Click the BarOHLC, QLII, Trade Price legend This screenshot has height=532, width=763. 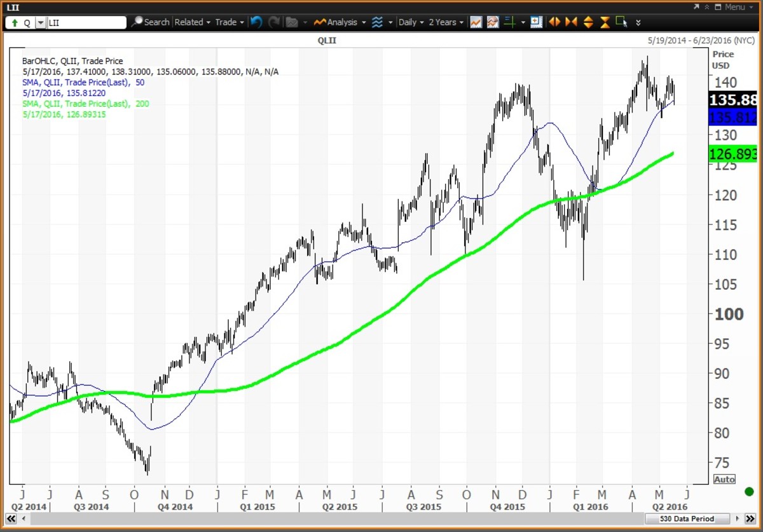coord(72,61)
